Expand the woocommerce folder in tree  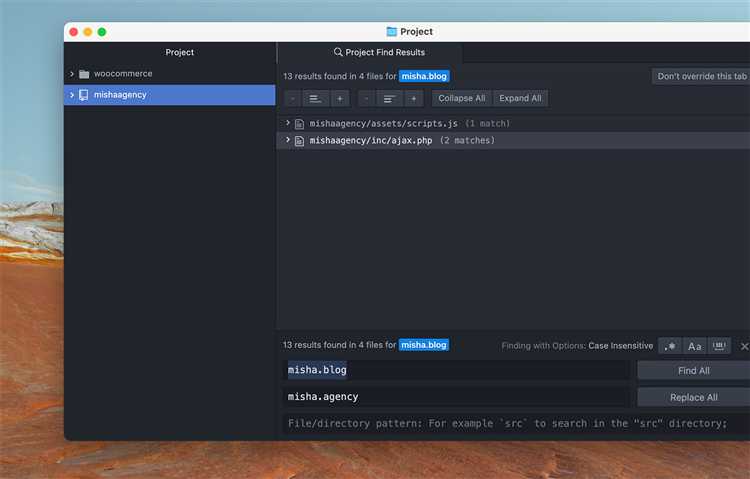click(x=72, y=74)
